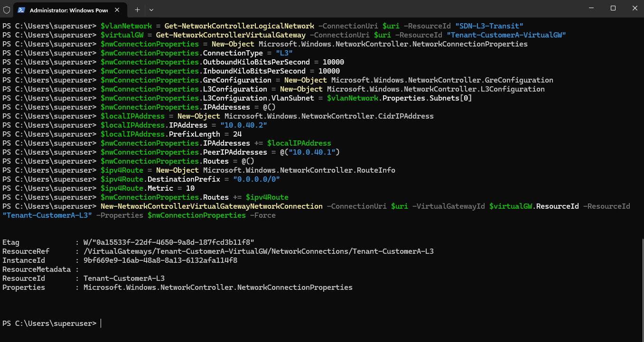Maximize the Windows Terminal window
Screen dimensions: 644x342
[613, 8]
